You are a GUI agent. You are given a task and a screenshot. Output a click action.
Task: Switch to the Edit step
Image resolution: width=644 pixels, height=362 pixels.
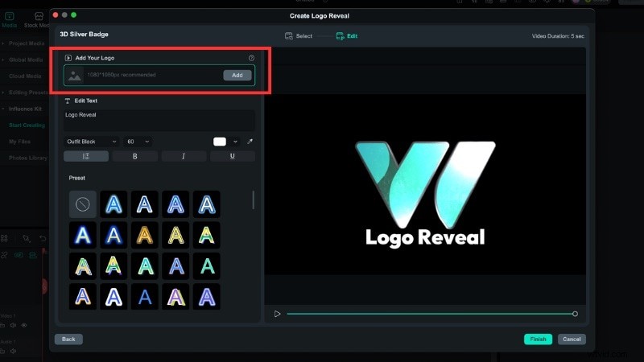click(x=347, y=36)
